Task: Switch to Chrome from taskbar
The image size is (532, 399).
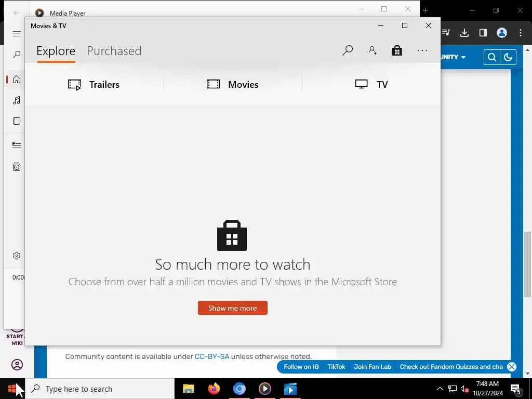Action: (239, 389)
